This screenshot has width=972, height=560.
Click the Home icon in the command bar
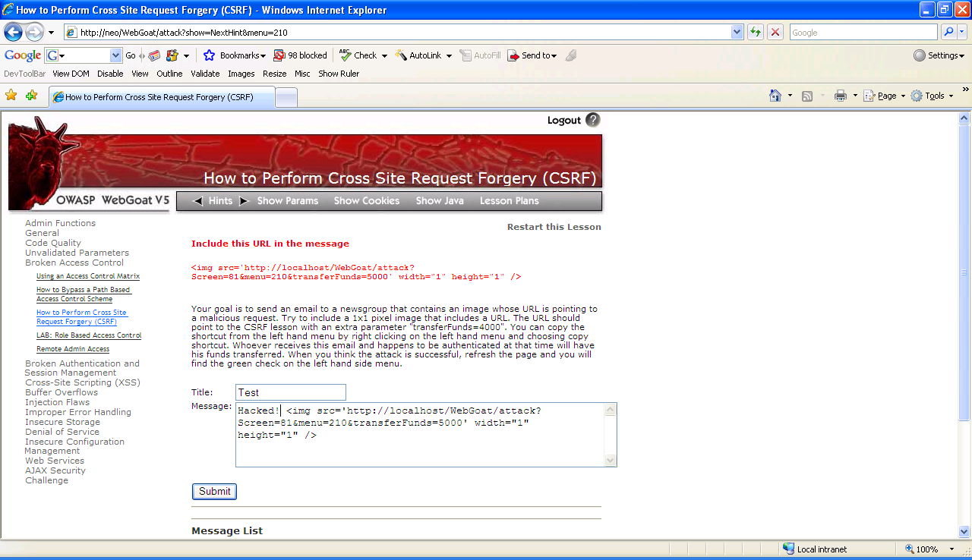click(775, 96)
